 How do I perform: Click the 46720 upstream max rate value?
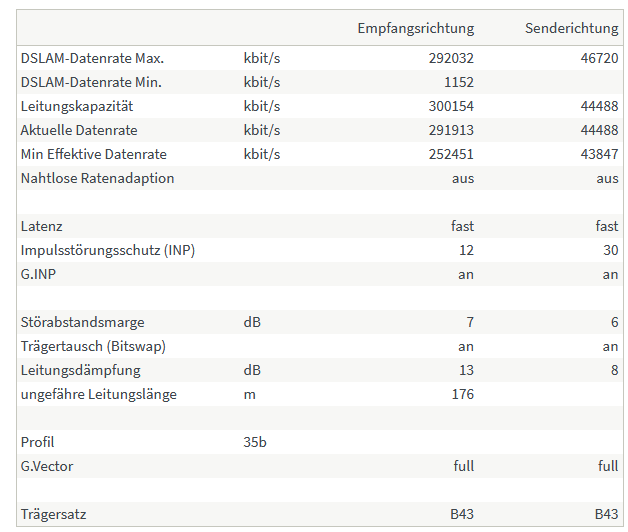[x=599, y=58]
